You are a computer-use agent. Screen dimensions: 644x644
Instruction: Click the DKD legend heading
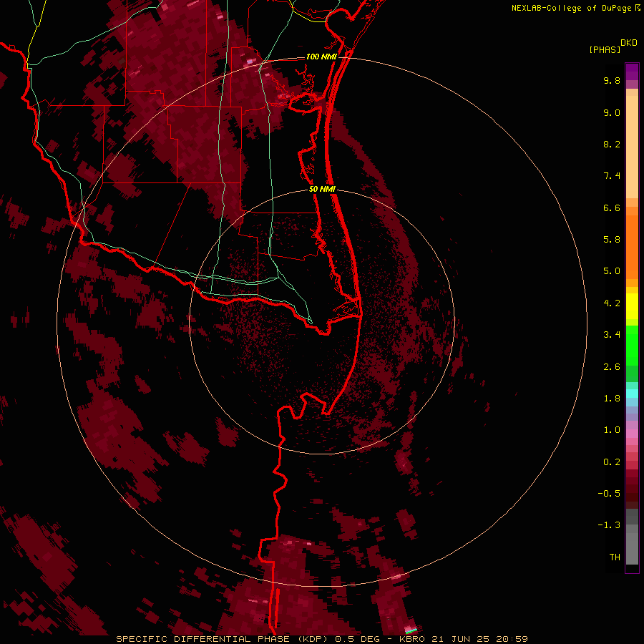tap(629, 42)
